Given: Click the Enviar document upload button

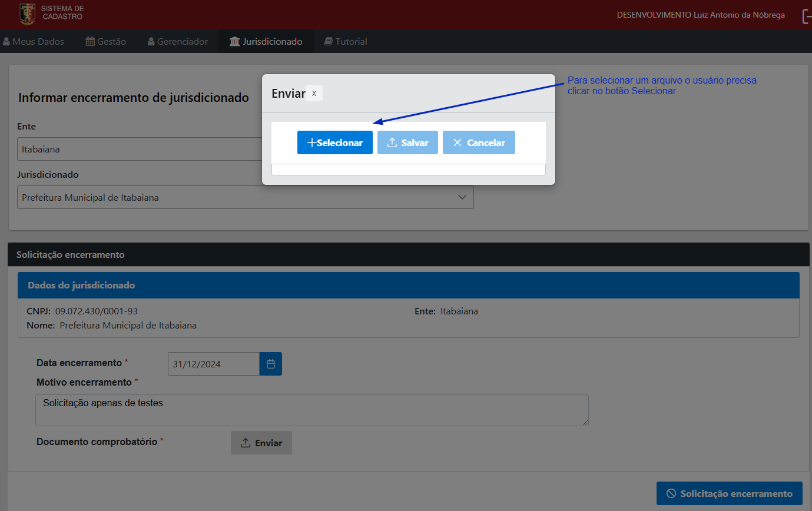Looking at the screenshot, I should coord(261,443).
